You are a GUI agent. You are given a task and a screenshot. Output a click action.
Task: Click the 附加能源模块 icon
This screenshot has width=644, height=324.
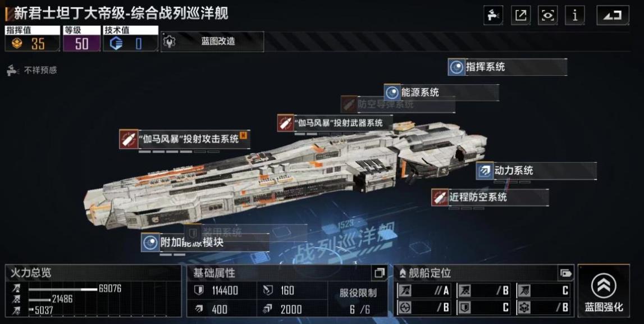pyautogui.click(x=150, y=242)
